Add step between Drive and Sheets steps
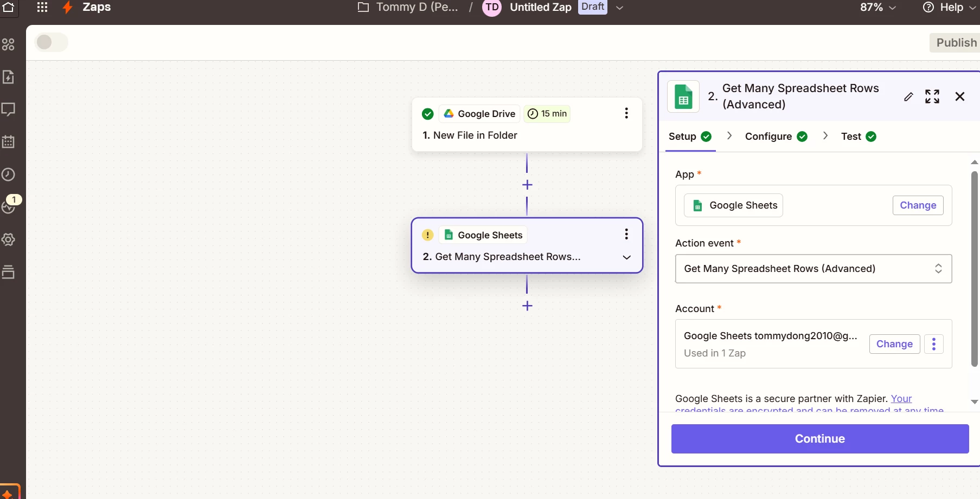The width and height of the screenshot is (980, 499). [527, 185]
